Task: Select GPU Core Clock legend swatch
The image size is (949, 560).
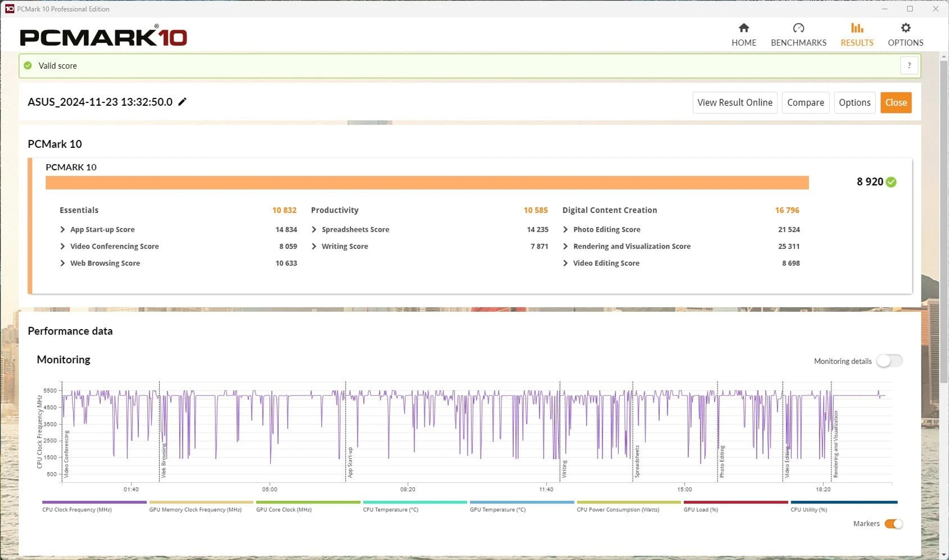Action: (x=308, y=502)
